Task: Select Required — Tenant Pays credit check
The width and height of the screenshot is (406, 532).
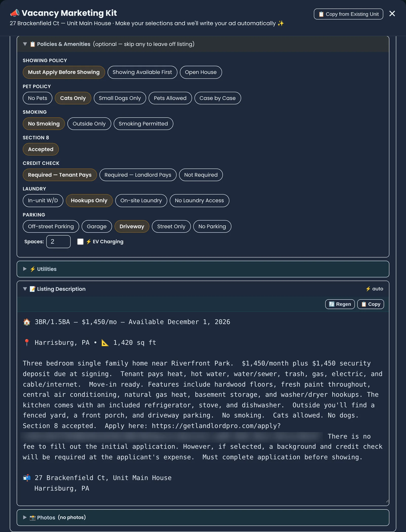Action: click(x=60, y=175)
